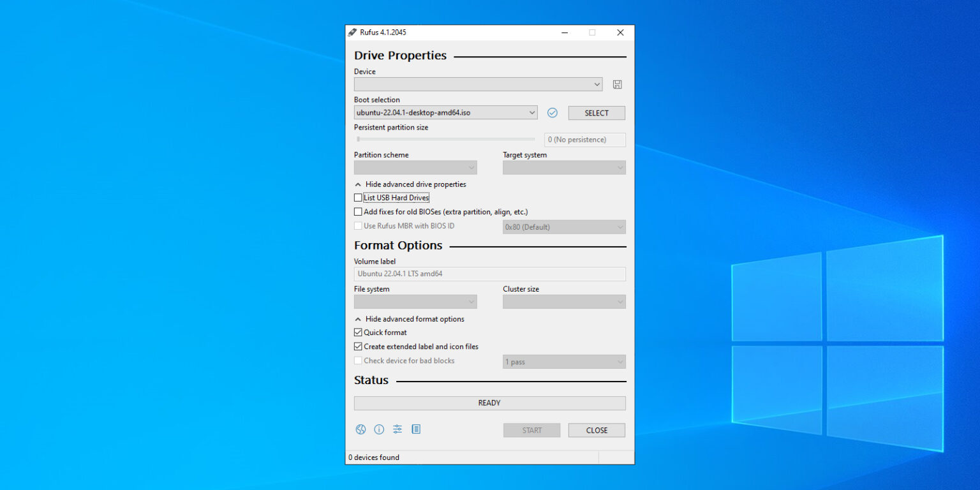Open language settings via globe icon

[x=360, y=429]
